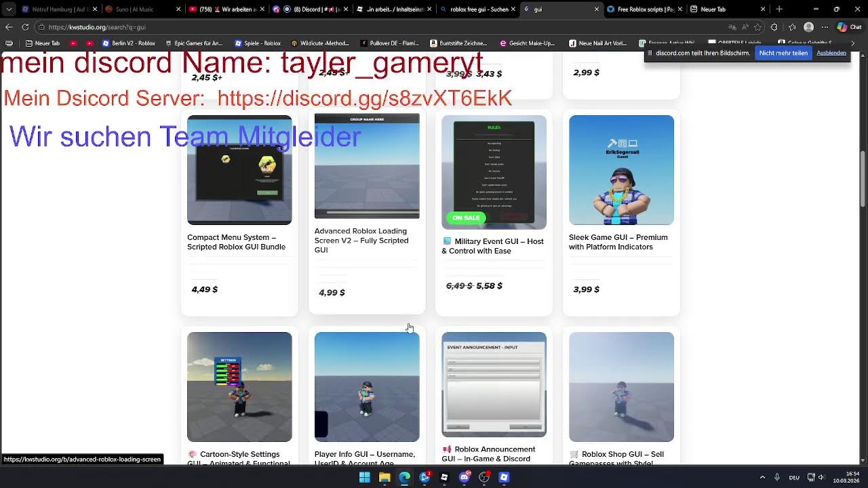
Task: Open the tab search chevron in the tab strip
Action: tap(8, 9)
